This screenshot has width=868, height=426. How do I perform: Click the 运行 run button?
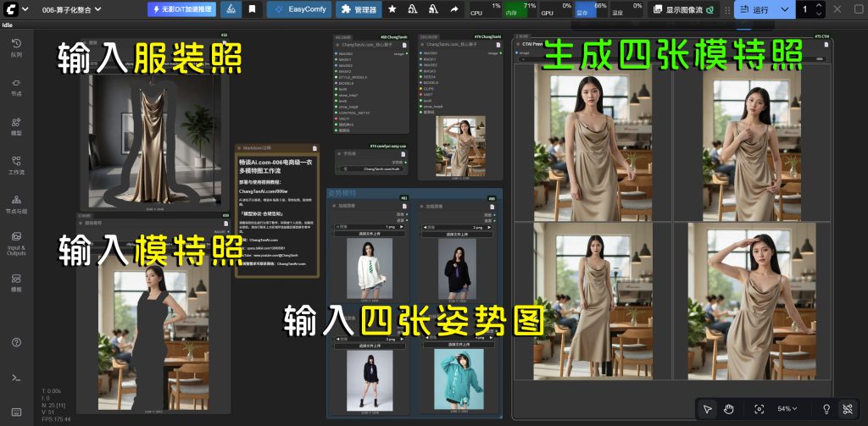(755, 9)
